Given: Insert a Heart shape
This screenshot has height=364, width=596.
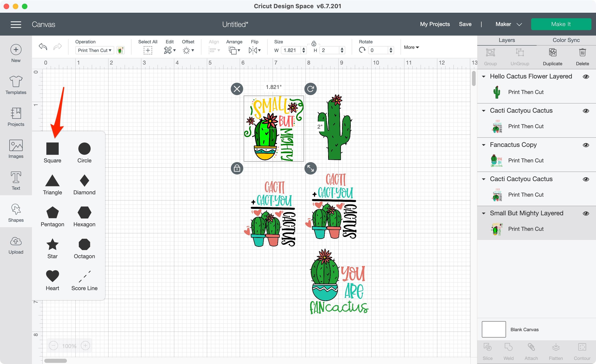Looking at the screenshot, I should (53, 280).
